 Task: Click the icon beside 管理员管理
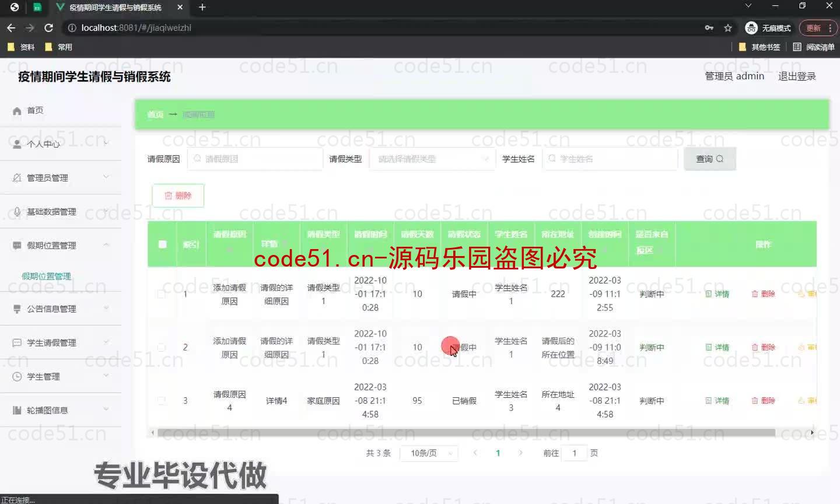click(x=17, y=178)
